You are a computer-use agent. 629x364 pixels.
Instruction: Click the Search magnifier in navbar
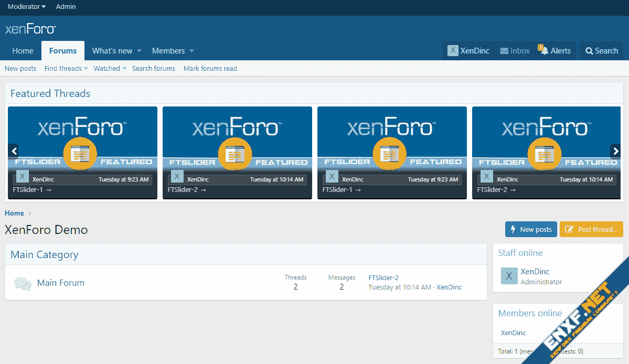(x=589, y=51)
